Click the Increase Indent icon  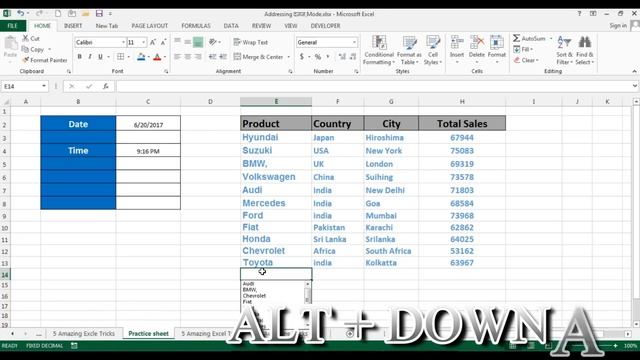pos(223,57)
